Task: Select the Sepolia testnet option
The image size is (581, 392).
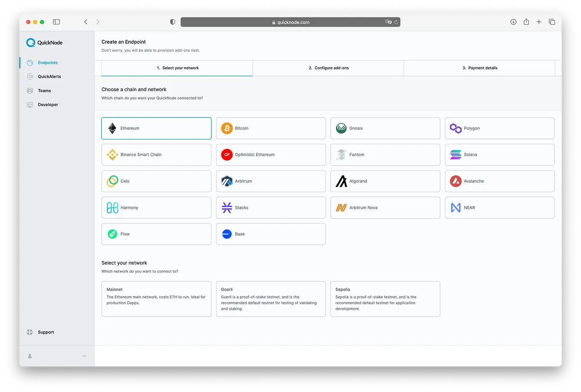Action: 385,299
